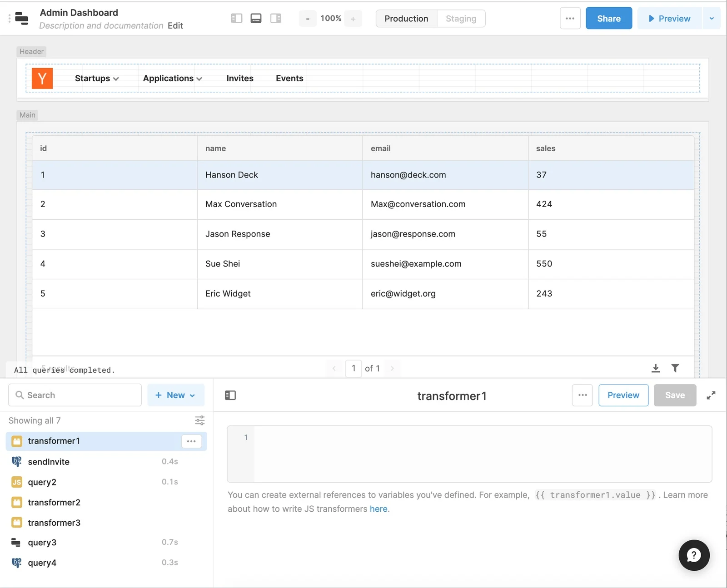Open the orange Y logo
This screenshot has width=727, height=588.
[x=42, y=79]
